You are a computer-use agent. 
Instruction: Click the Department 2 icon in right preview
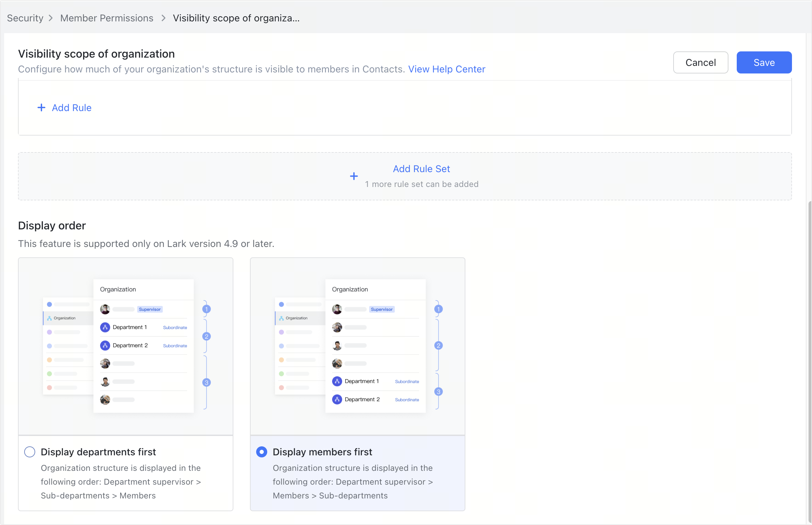pos(337,399)
